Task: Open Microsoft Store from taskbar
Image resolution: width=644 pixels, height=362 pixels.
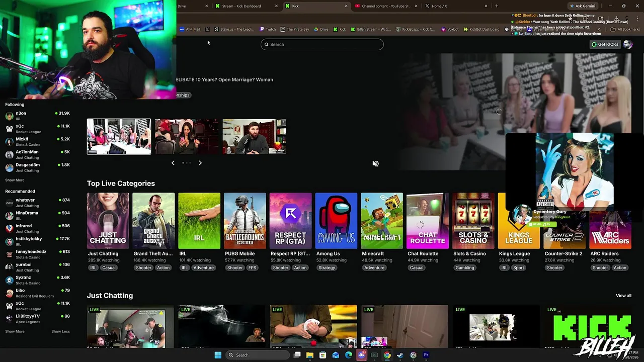Action: 323,355
